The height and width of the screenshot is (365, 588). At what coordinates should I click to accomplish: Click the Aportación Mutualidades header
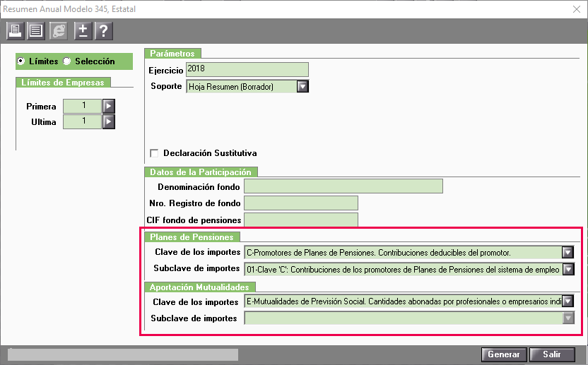199,287
